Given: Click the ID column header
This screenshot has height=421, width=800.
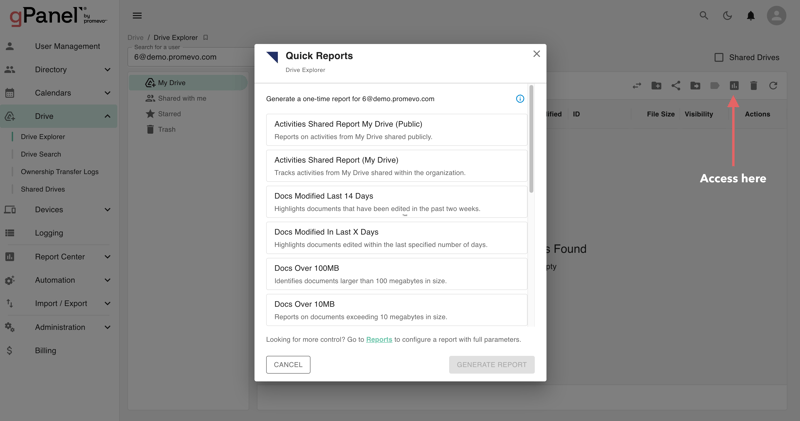Looking at the screenshot, I should click(576, 114).
